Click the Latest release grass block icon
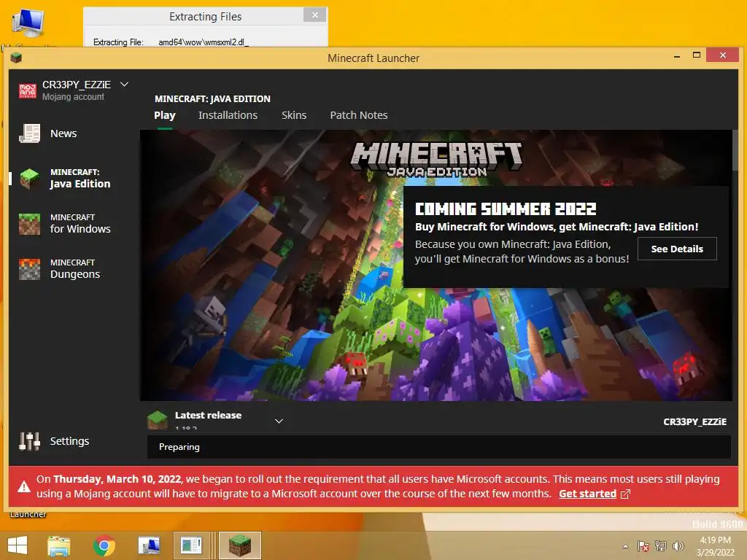Viewport: 747px width, 560px height. (158, 419)
